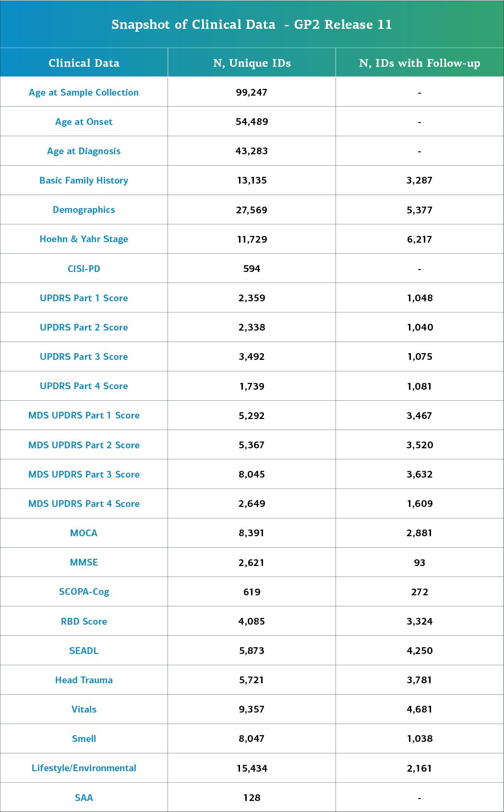Open the RBD Score link

coord(84,621)
